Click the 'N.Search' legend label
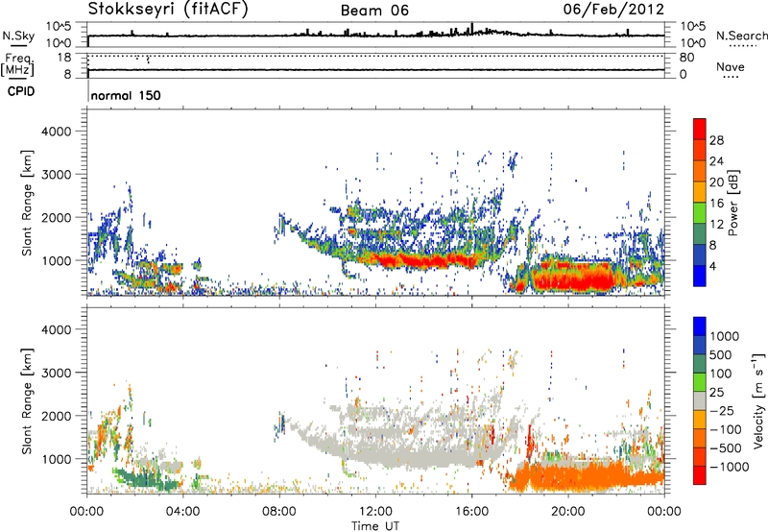768x532 pixels. pyautogui.click(x=741, y=36)
